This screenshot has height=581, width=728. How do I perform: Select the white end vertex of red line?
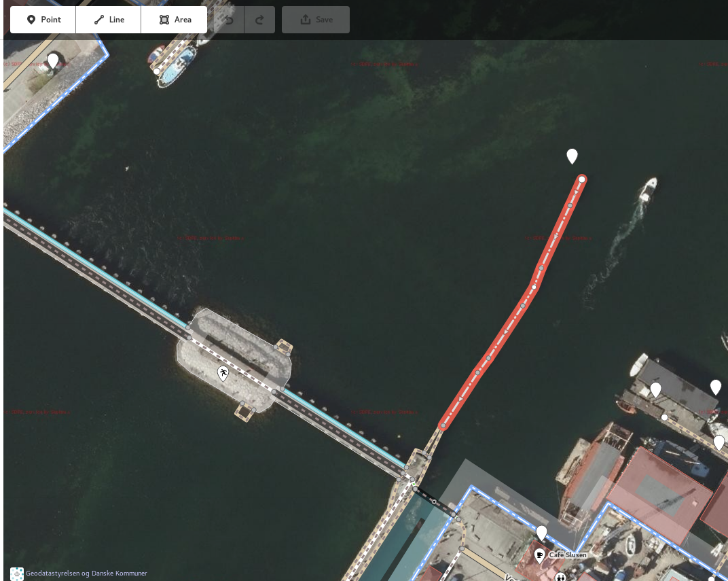click(x=582, y=179)
